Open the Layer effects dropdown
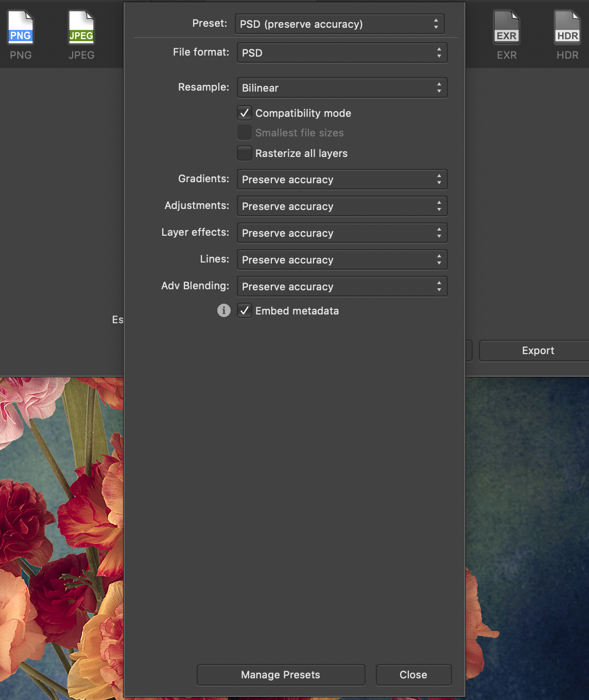Screen dimensions: 589x700 click(342, 233)
